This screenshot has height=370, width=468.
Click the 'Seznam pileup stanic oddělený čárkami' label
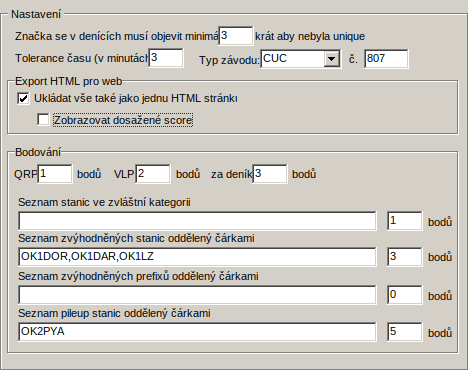(114, 313)
